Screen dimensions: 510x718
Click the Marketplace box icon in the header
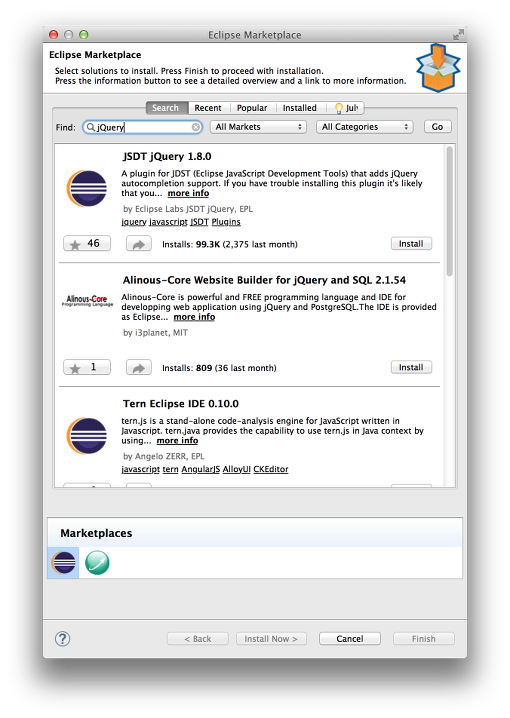pos(438,68)
